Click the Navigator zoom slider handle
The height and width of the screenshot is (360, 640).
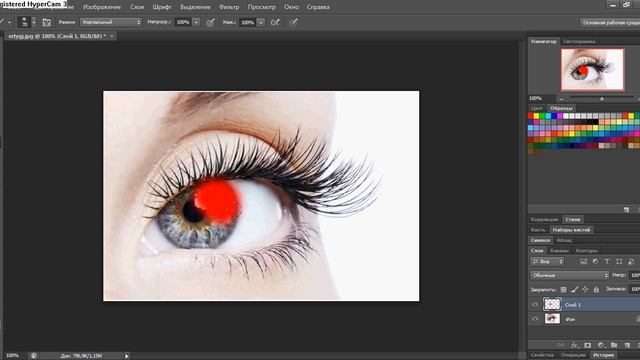click(602, 99)
